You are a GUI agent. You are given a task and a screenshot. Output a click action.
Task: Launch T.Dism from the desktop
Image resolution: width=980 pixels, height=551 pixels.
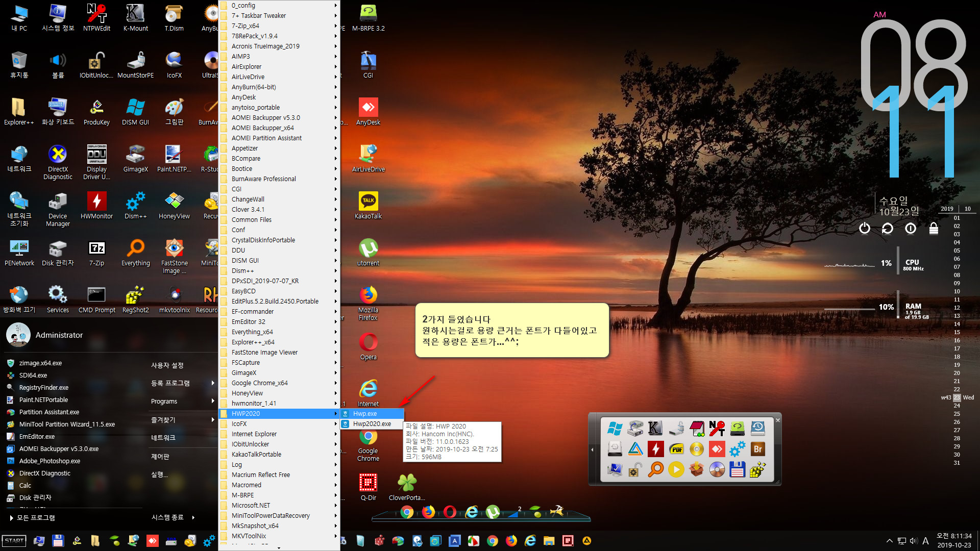174,18
